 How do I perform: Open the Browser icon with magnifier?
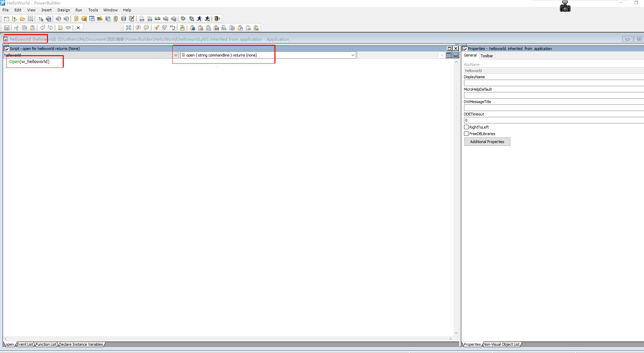[84, 19]
